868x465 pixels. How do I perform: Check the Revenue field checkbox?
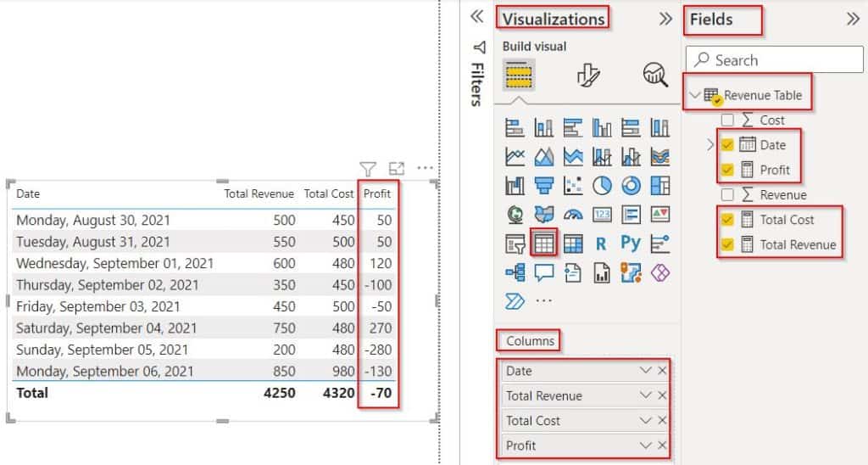tap(727, 194)
